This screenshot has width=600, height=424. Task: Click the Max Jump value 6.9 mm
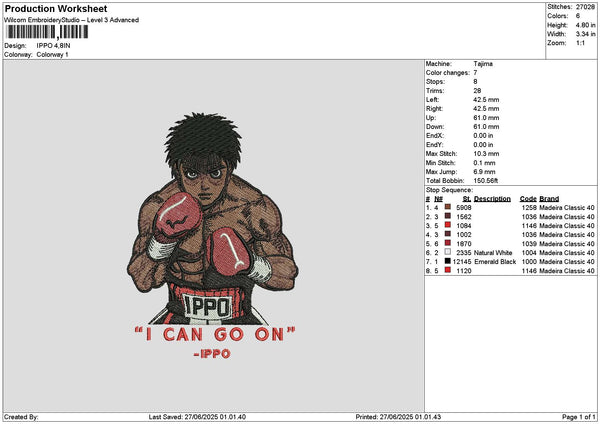pos(484,172)
